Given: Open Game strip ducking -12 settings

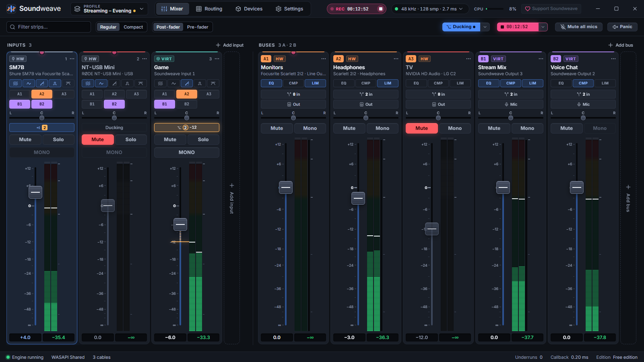Looking at the screenshot, I should click(x=187, y=128).
